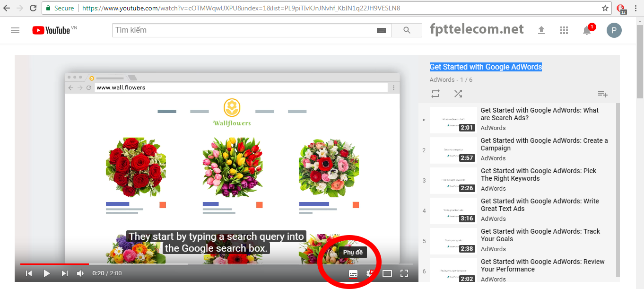Viewport: 644px width, 289px height.
Task: Reload the current page
Action: [33, 8]
